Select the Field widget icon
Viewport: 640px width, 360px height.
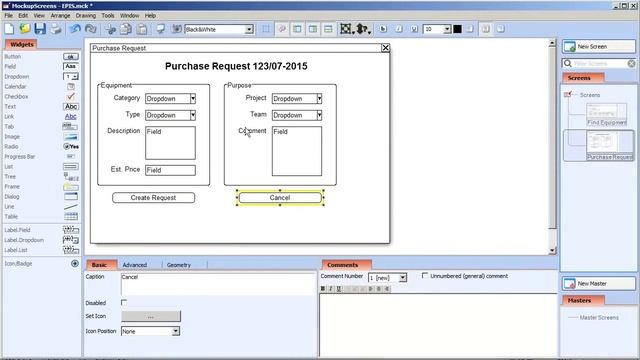(x=71, y=66)
